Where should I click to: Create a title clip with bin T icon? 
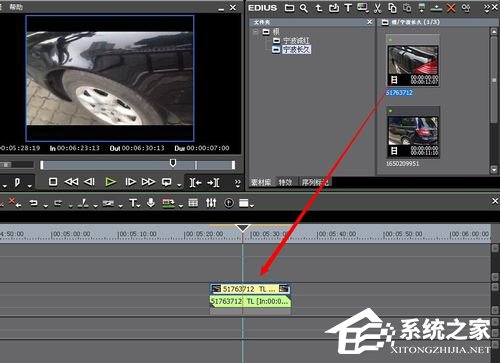point(348,8)
